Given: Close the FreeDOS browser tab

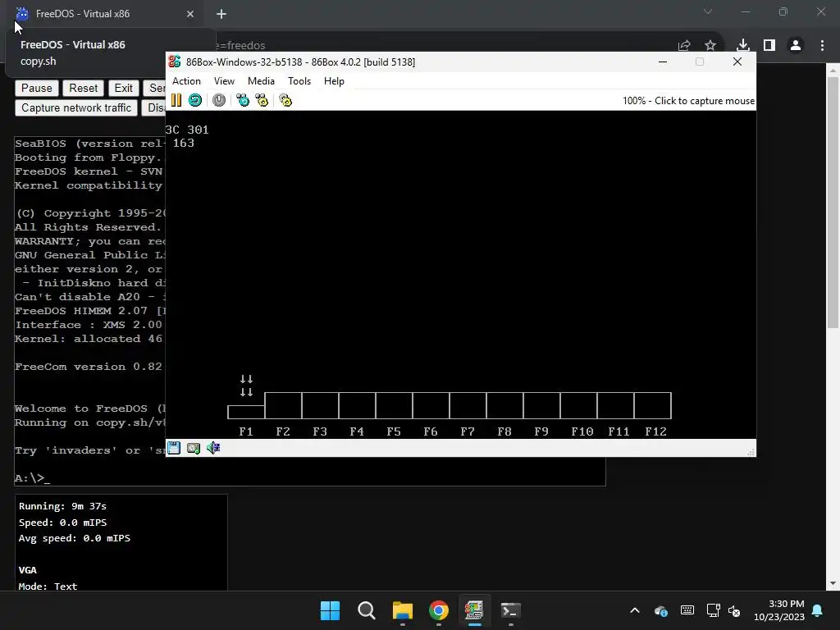Looking at the screenshot, I should 190,14.
